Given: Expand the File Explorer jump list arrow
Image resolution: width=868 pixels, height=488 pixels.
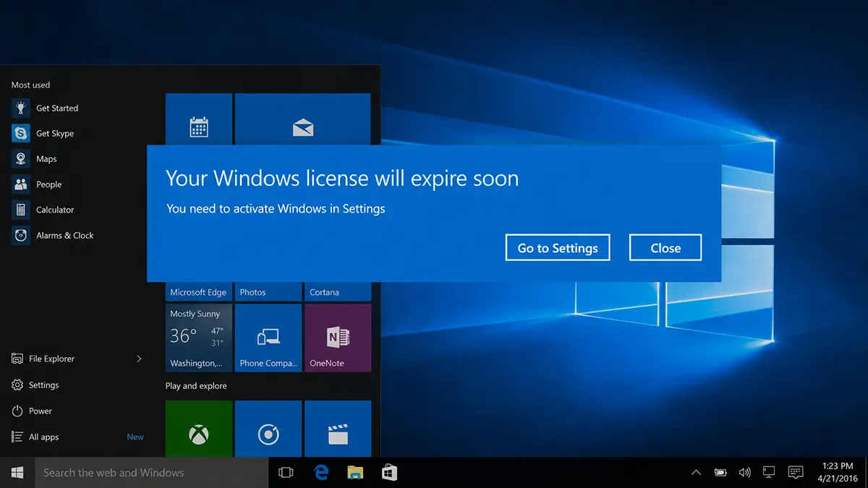Looking at the screenshot, I should coord(140,359).
